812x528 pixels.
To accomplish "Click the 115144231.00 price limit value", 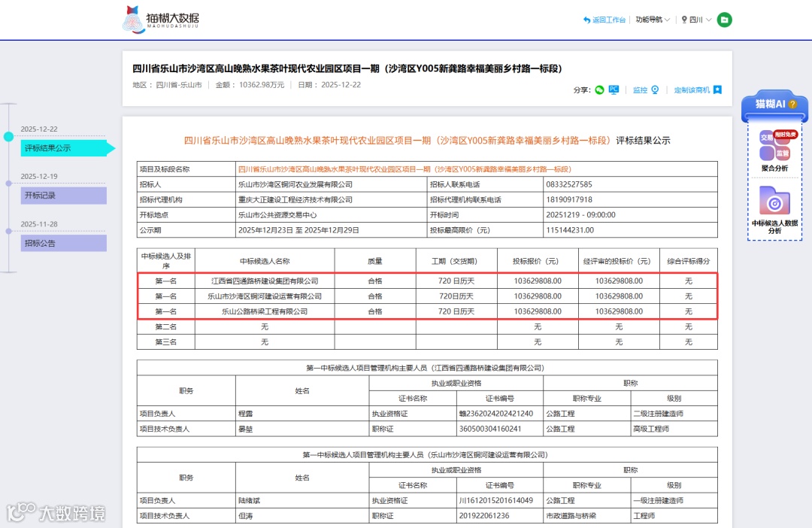I will 570,230.
